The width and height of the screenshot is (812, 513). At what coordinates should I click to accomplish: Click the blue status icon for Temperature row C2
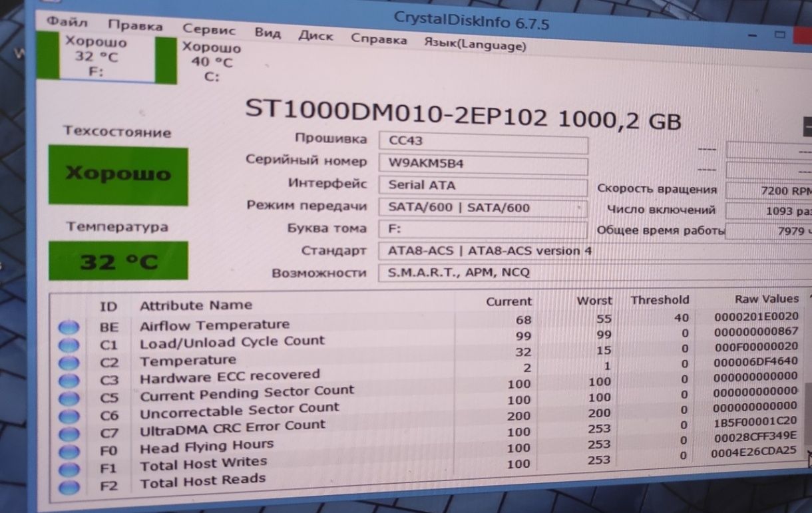pyautogui.click(x=69, y=363)
